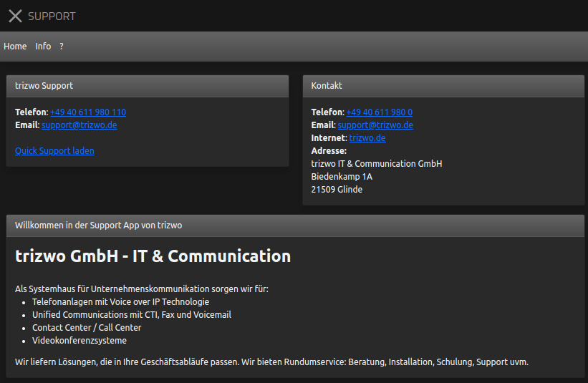Click support email link in trizwo Support panel

pyautogui.click(x=79, y=125)
